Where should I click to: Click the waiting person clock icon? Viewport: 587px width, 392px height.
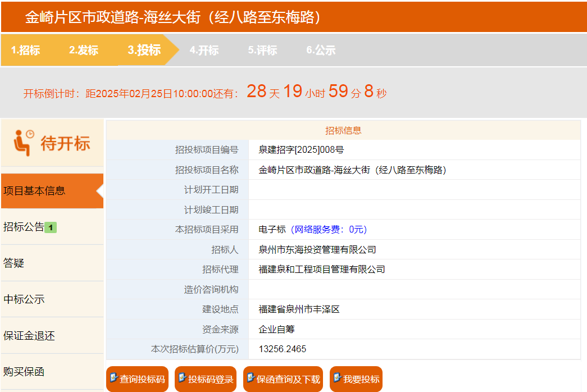(24, 143)
